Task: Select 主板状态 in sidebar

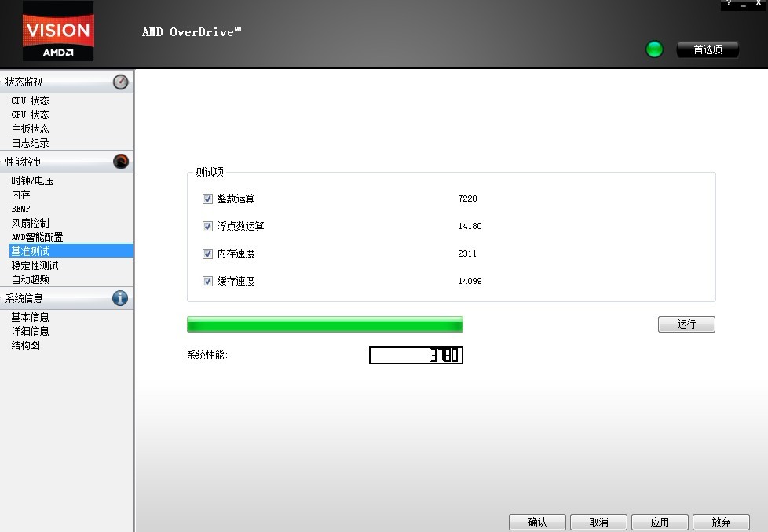Action: coord(31,129)
